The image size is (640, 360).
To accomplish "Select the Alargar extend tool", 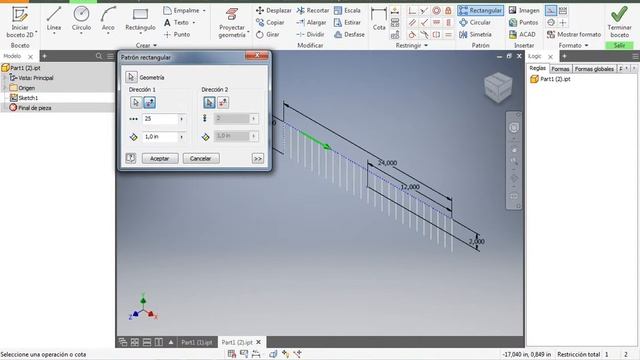I will (x=311, y=22).
